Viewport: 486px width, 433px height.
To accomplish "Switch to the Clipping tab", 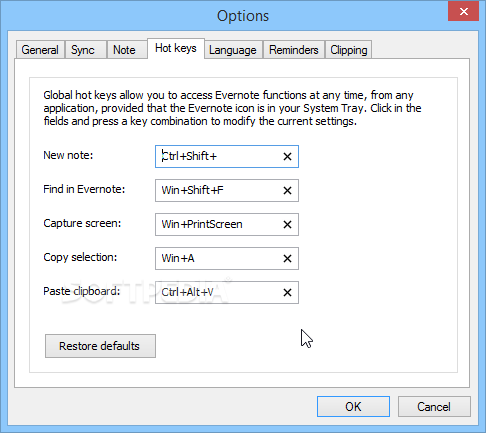I will coord(348,50).
